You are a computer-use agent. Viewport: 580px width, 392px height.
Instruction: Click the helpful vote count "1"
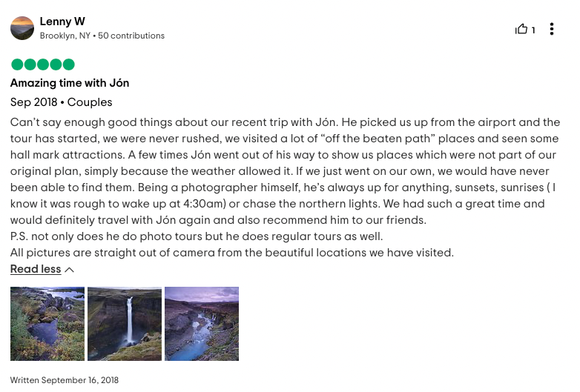(533, 30)
